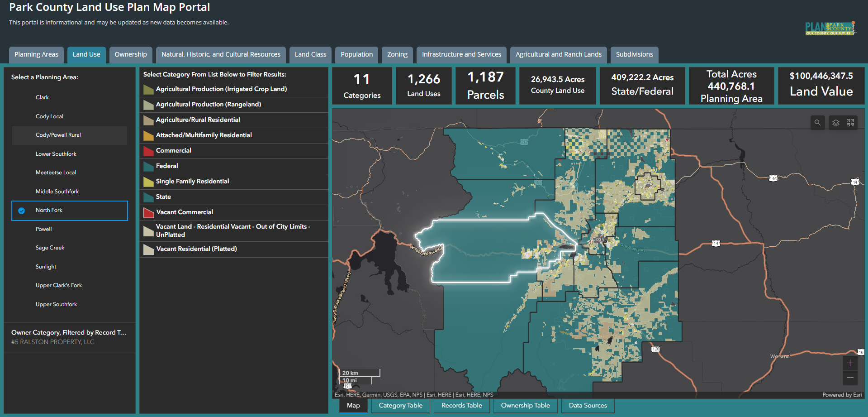Zoom out on the map
The height and width of the screenshot is (417, 868).
(850, 378)
